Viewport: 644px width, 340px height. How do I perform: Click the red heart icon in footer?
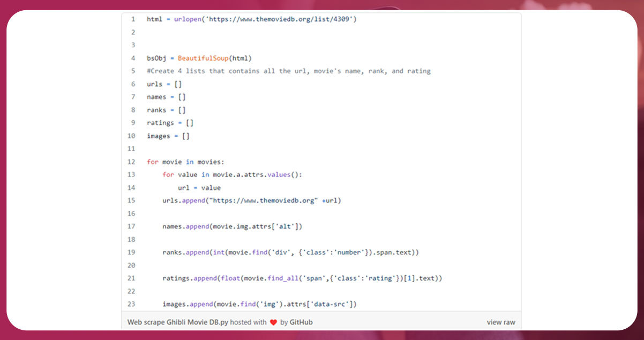(x=273, y=322)
